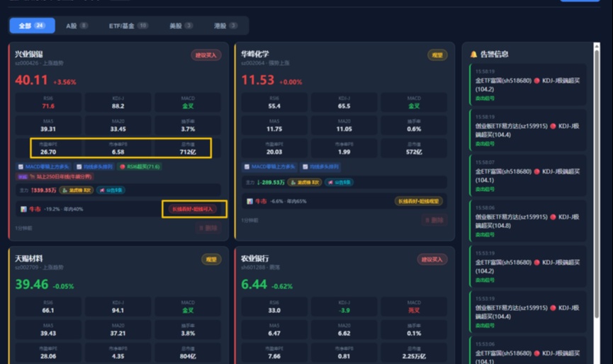Click the 11.53 price on 华峰化学

click(x=258, y=80)
